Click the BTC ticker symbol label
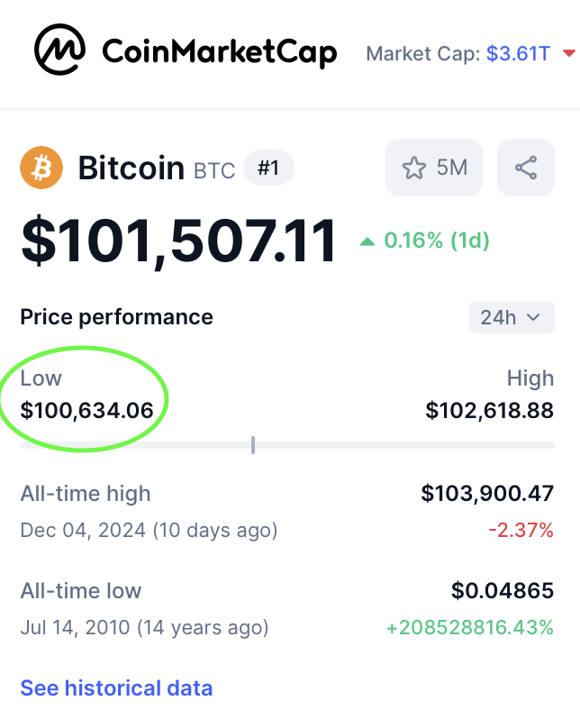 point(214,171)
